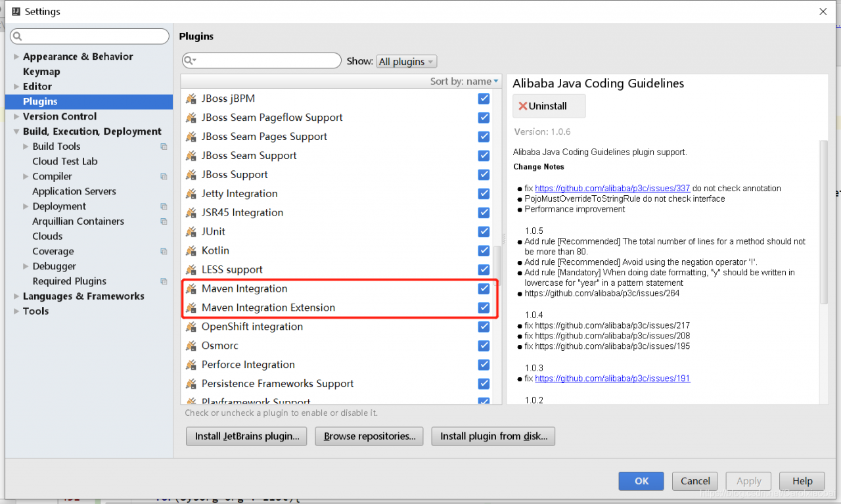Screen dimensions: 841x504
Task: Click the project-level icon beside Required Plugins
Action: 164,281
